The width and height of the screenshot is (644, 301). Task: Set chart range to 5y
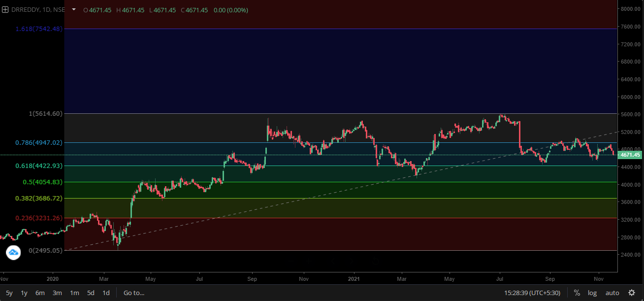pyautogui.click(x=9, y=293)
